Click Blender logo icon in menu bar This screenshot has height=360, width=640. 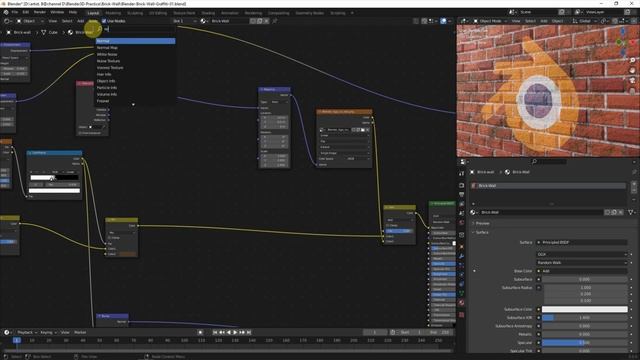point(6,12)
